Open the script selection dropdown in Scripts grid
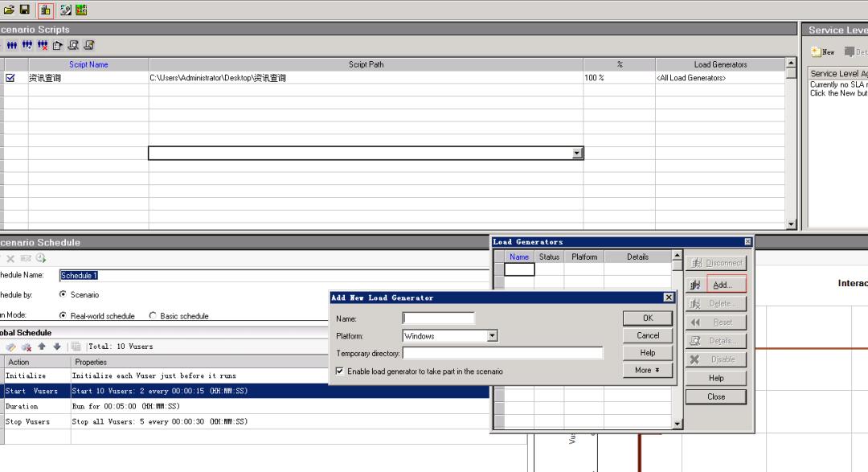This screenshot has width=868, height=472. 576,153
